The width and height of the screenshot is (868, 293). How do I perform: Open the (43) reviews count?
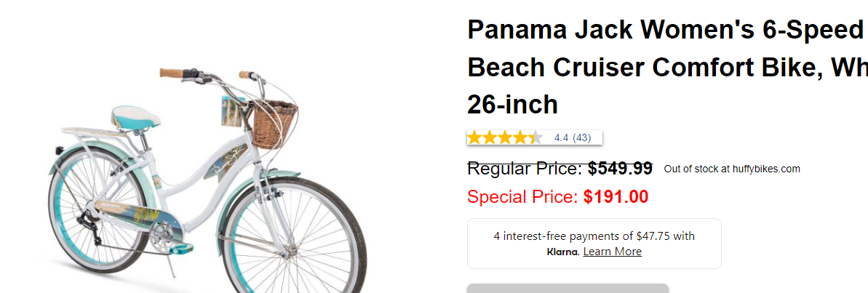pyautogui.click(x=581, y=137)
